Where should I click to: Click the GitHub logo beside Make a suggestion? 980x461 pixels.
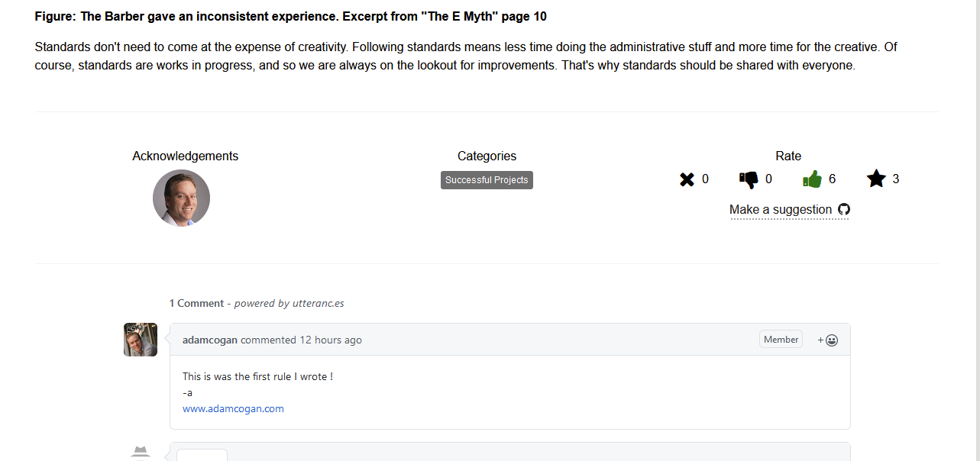pyautogui.click(x=844, y=209)
